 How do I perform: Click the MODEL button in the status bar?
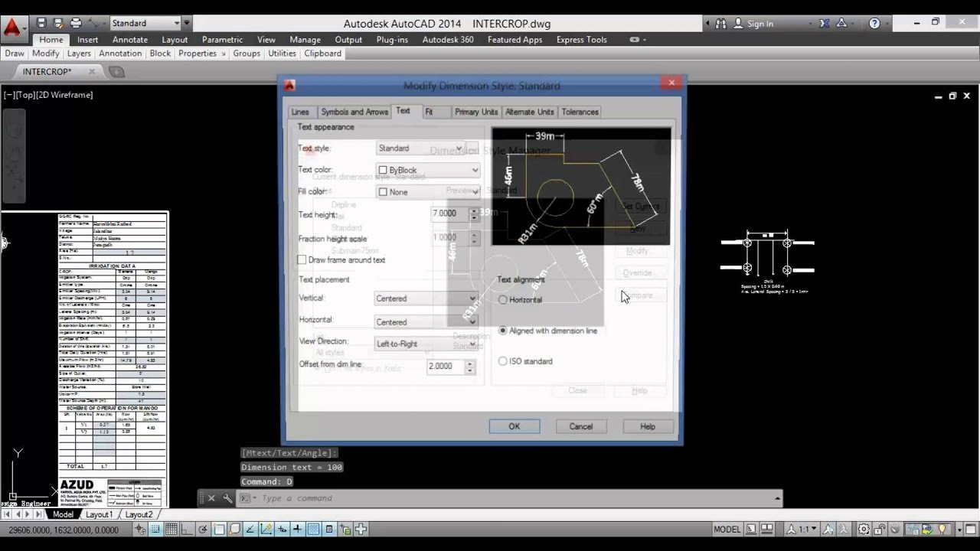click(x=727, y=529)
